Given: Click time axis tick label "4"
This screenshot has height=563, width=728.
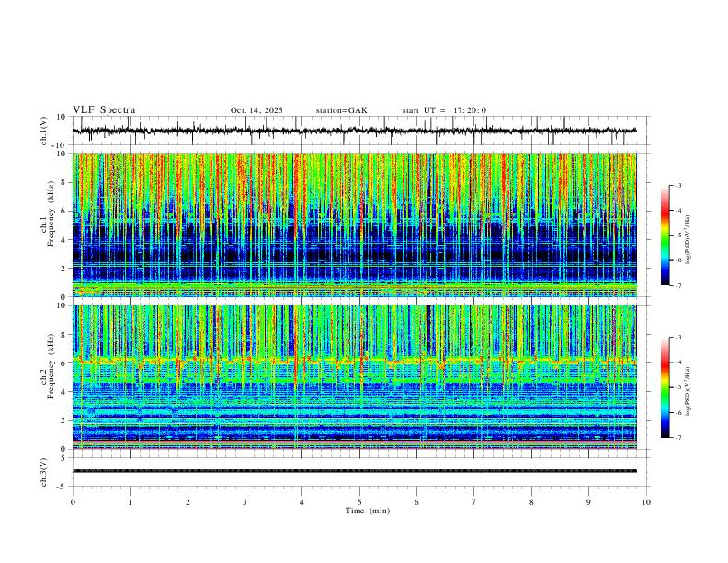Looking at the screenshot, I should 302,502.
